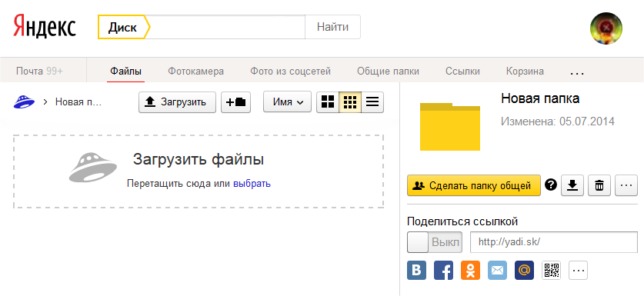Switch to small tiles view
This screenshot has width=644, height=296.
[x=350, y=101]
